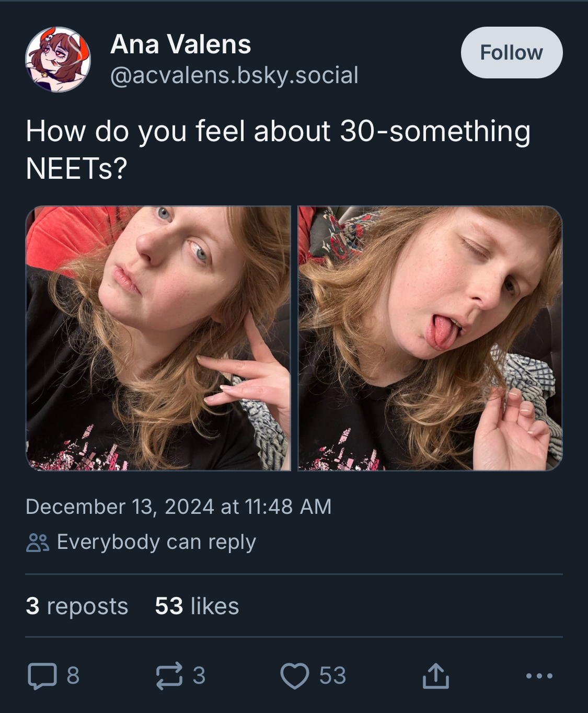The width and height of the screenshot is (588, 713).
Task: Like the post with the heart icon
Action: [x=295, y=675]
